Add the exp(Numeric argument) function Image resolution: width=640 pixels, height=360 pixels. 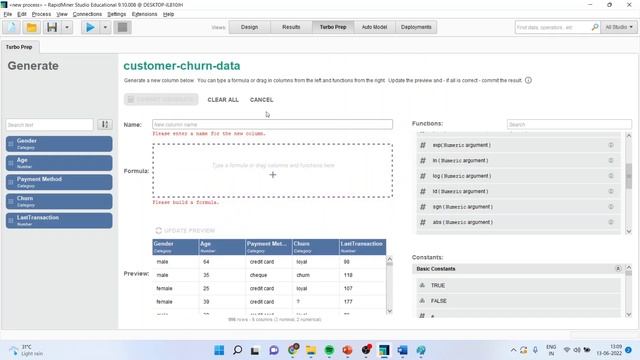pos(518,145)
